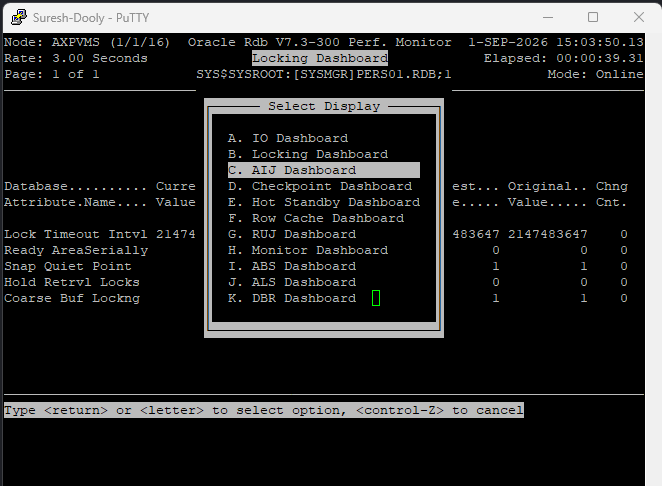Click the Elapsed: 00:00:39.31 timer
Viewport: 662px width, 486px height.
coord(563,58)
